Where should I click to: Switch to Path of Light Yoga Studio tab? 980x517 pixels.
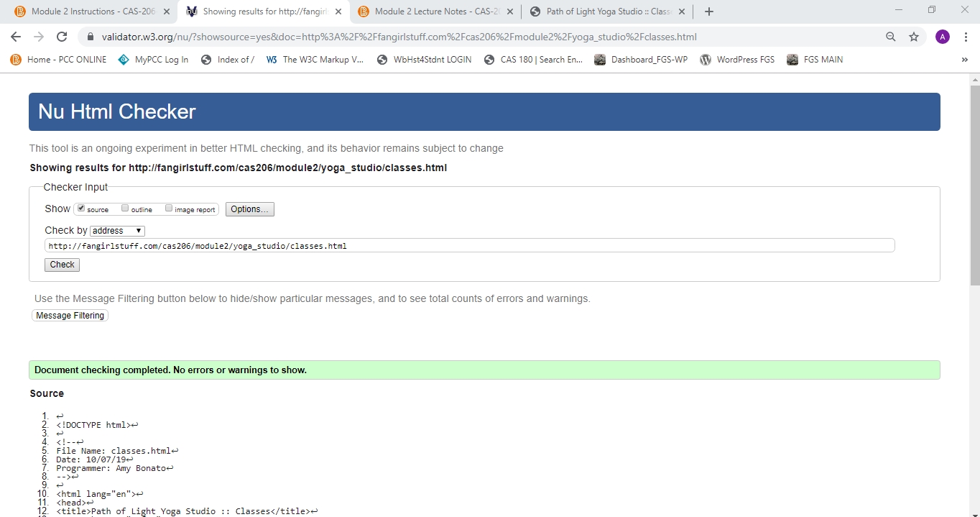[609, 12]
